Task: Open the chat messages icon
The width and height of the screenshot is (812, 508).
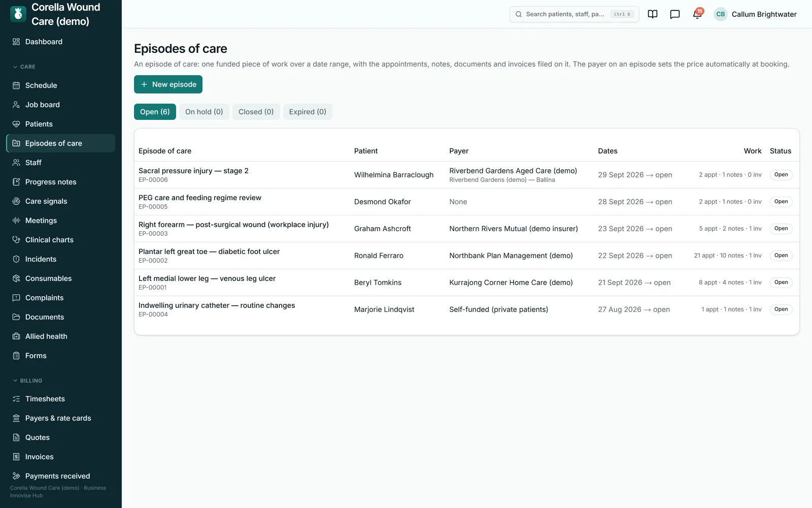Action: click(675, 14)
